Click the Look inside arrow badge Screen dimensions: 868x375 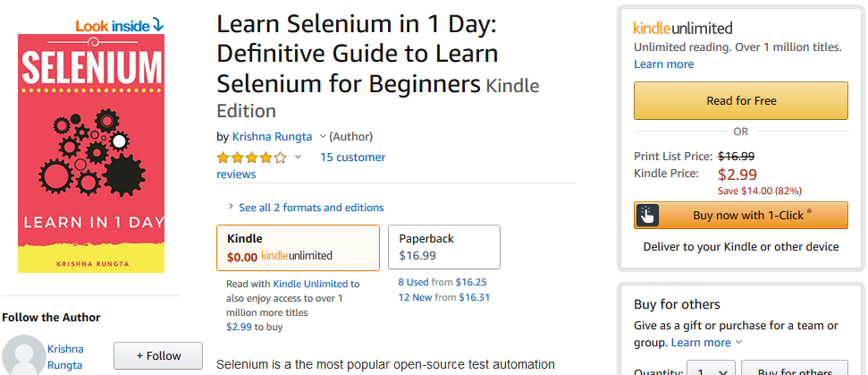[120, 25]
